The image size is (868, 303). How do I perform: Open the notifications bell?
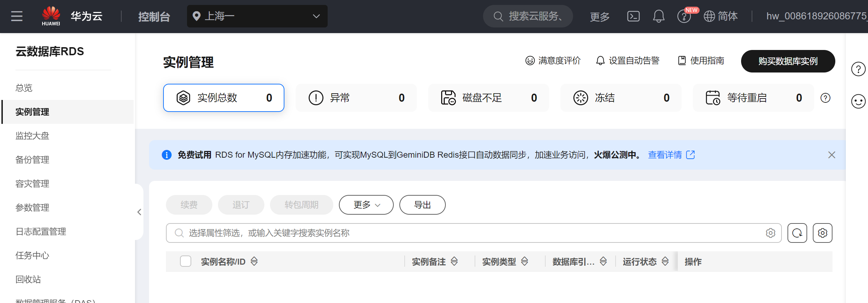coord(658,16)
